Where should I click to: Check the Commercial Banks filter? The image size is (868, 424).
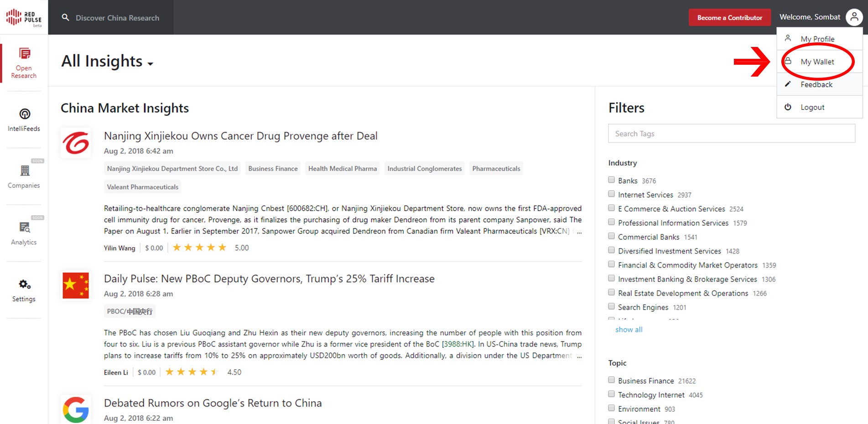(611, 236)
